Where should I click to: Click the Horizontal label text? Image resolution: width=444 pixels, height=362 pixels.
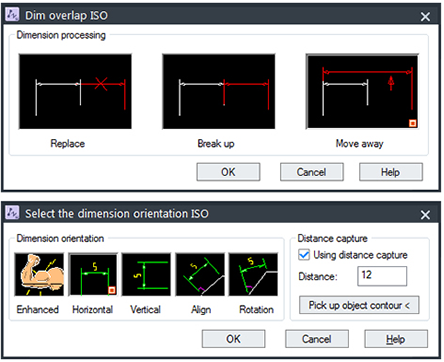pyautogui.click(x=93, y=309)
